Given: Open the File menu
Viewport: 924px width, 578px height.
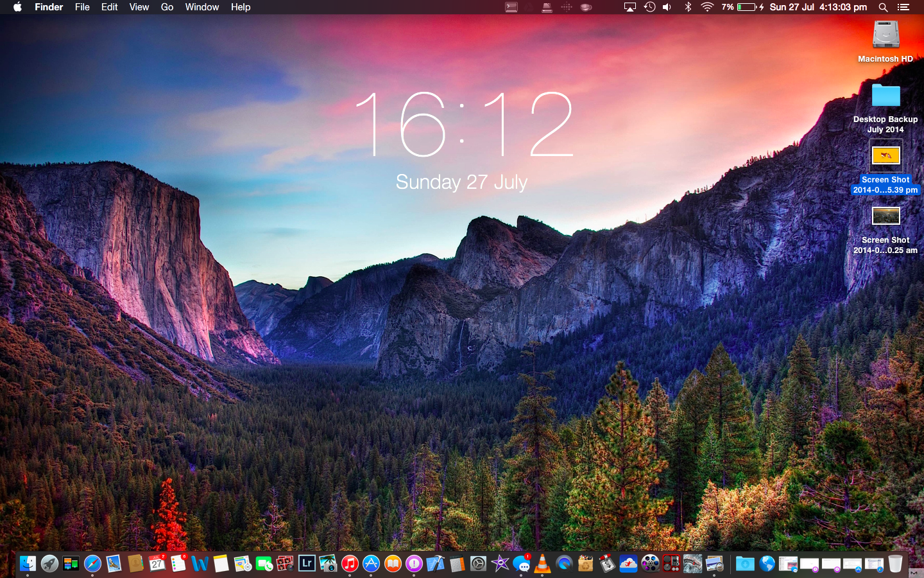Looking at the screenshot, I should [x=82, y=7].
